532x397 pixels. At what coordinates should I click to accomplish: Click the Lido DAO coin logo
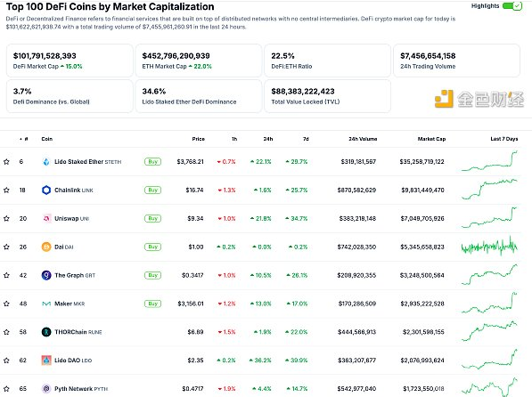46,361
